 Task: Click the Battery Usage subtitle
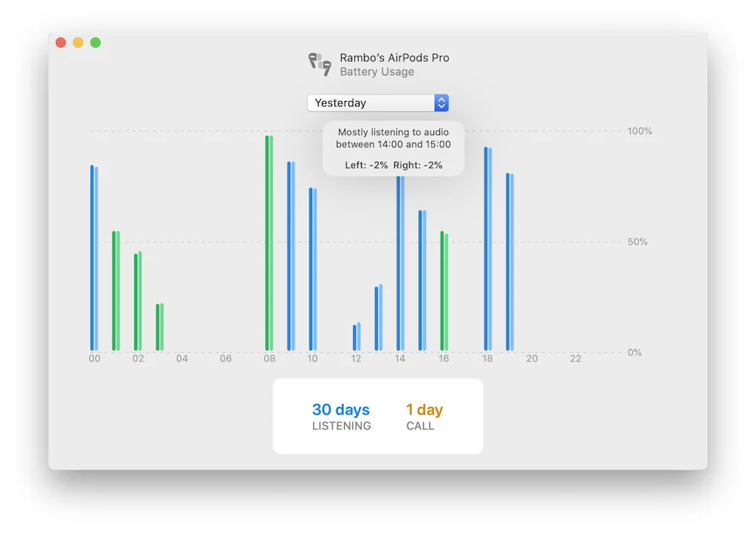click(377, 72)
